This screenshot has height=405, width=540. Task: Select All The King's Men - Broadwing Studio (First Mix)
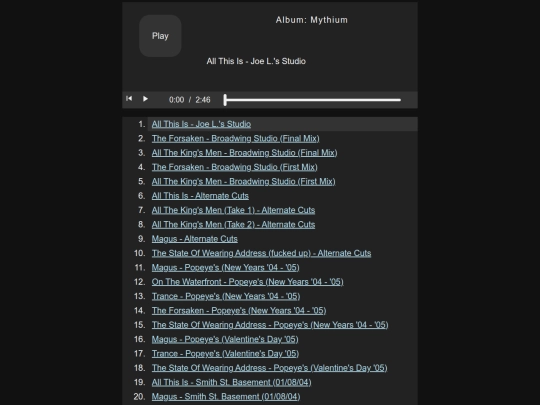coord(243,181)
